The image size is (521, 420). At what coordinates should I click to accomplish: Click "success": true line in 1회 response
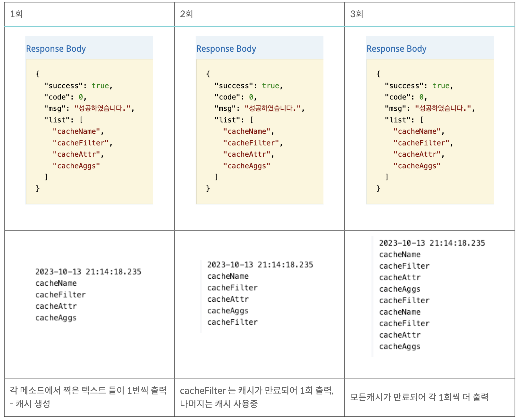click(x=78, y=86)
